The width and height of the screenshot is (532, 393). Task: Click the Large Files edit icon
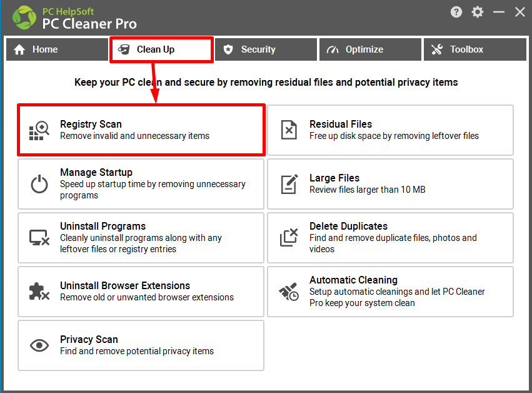(x=289, y=184)
